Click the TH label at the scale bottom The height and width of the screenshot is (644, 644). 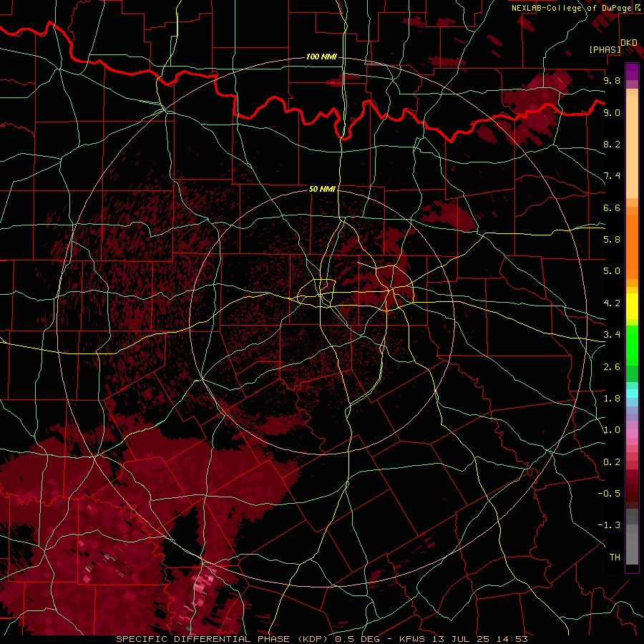pyautogui.click(x=615, y=557)
